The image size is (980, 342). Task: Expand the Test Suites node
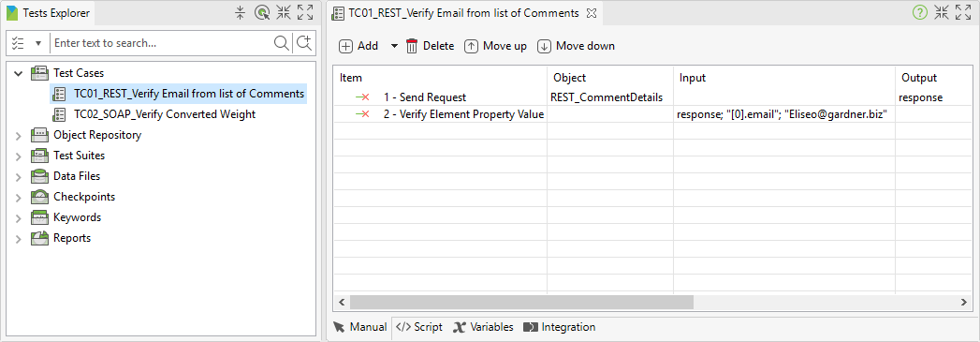coord(19,156)
